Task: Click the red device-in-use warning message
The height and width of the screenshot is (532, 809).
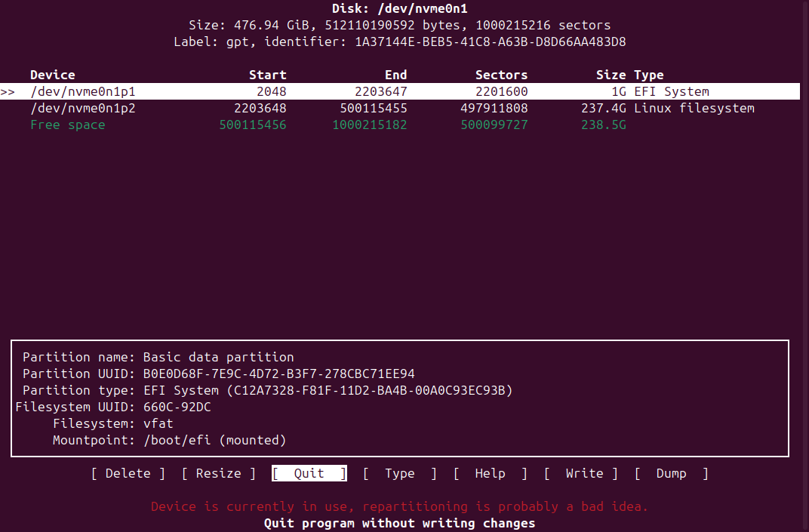Action: (399, 507)
